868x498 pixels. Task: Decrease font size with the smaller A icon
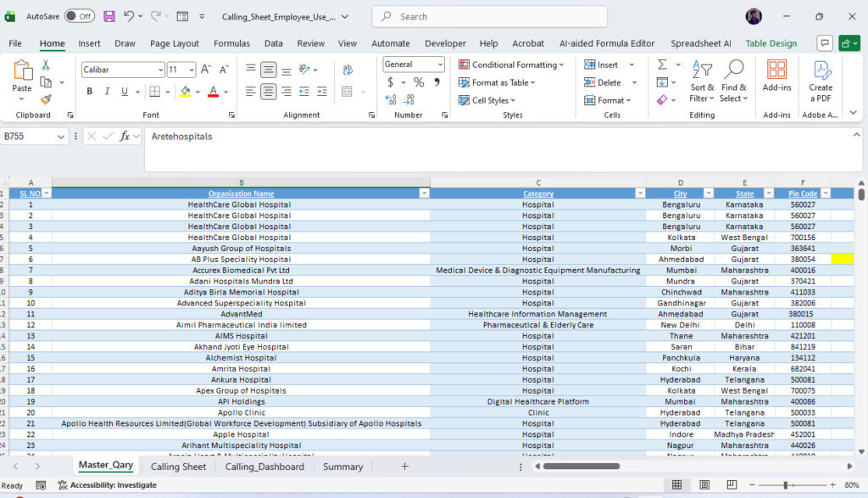(x=224, y=70)
